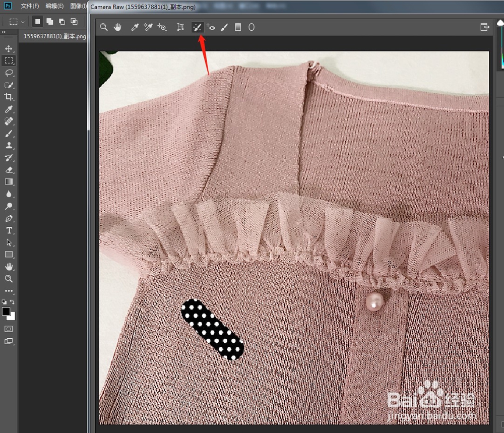This screenshot has height=433, width=504.
Task: Open the 编辑(E) menu
Action: (54, 6)
